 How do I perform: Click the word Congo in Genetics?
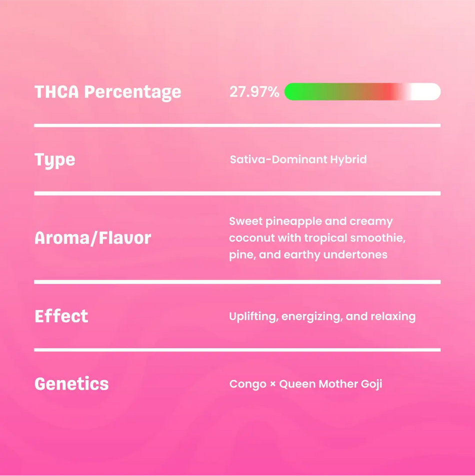(x=247, y=384)
